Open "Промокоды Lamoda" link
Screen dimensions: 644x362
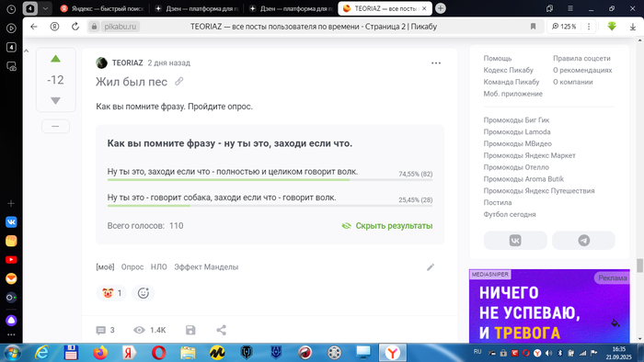tap(517, 132)
